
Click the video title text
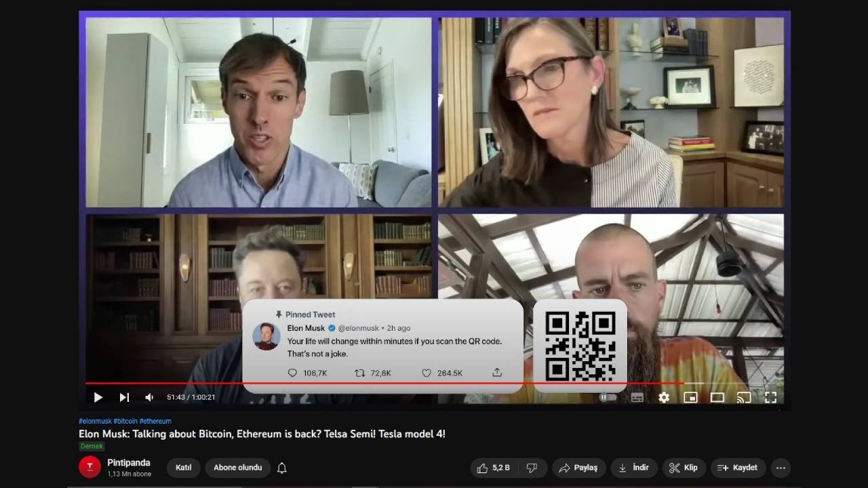coord(262,434)
